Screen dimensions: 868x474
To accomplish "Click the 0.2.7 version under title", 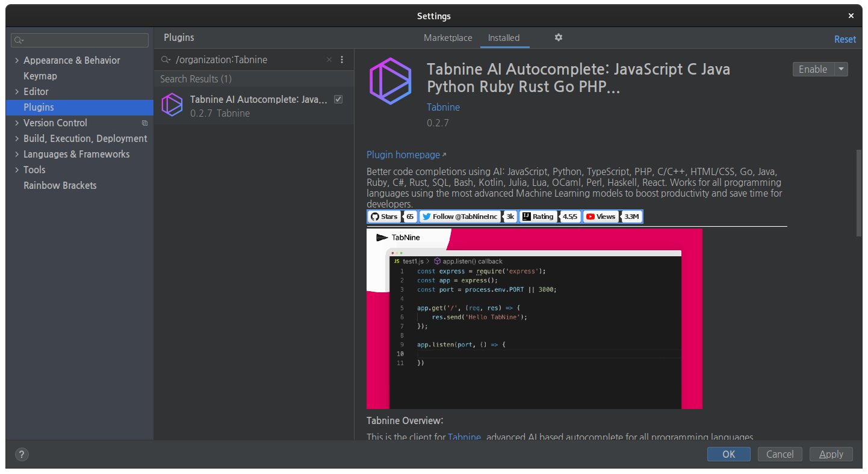I will (438, 123).
